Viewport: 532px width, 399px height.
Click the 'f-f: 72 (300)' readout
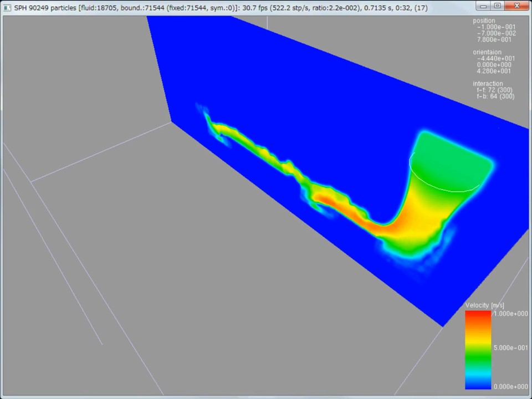pyautogui.click(x=494, y=90)
